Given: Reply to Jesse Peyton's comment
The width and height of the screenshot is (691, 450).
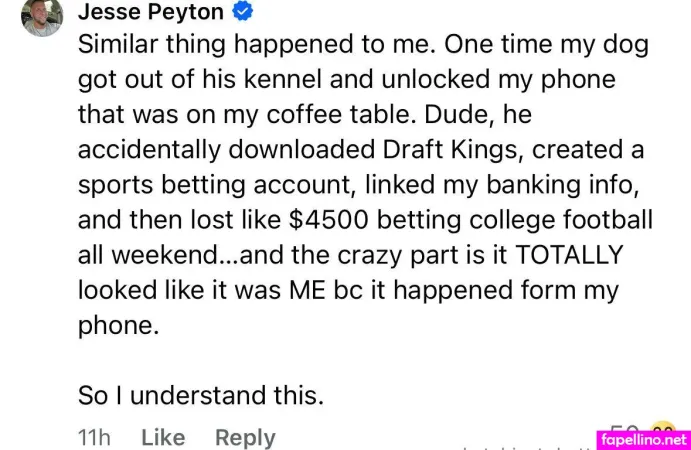Looking at the screenshot, I should point(245,437).
